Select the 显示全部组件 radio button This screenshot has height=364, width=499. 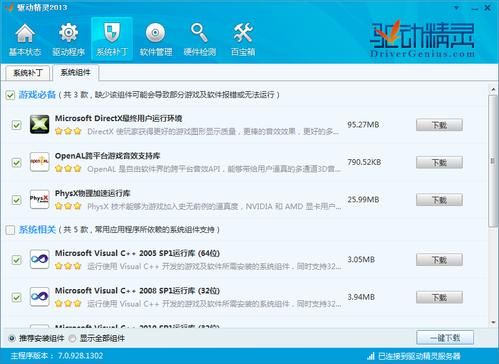[72, 338]
